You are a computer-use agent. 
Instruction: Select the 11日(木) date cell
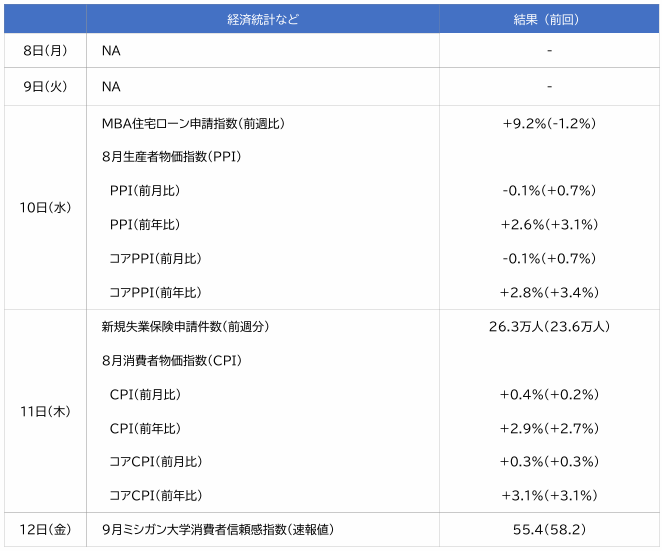click(45, 411)
